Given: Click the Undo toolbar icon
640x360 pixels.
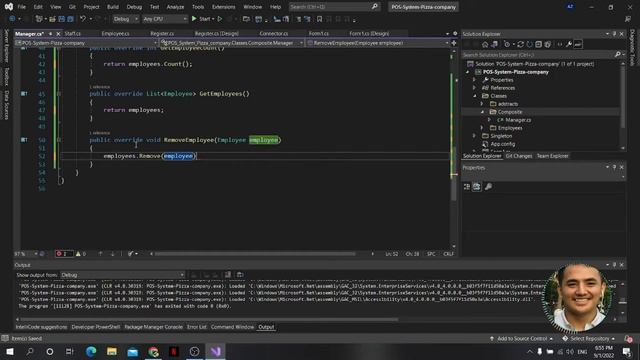Looking at the screenshot, I should (x=83, y=19).
